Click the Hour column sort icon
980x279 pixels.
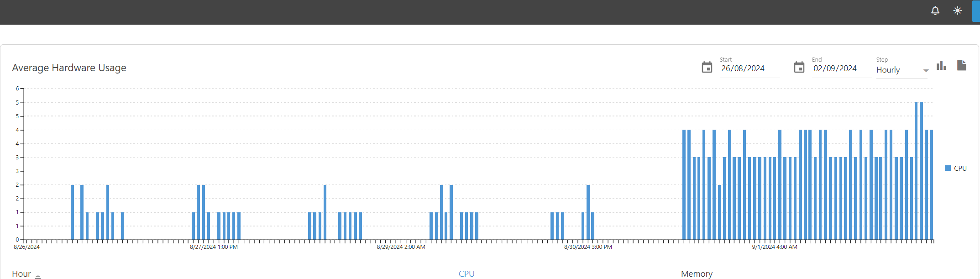click(x=38, y=275)
